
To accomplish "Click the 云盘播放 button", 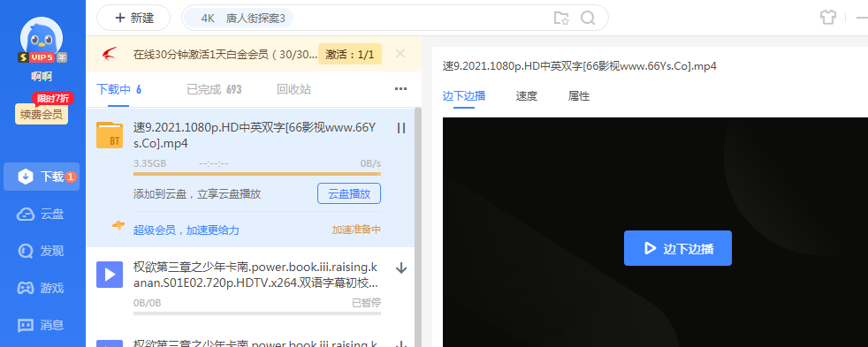I will tap(349, 193).
